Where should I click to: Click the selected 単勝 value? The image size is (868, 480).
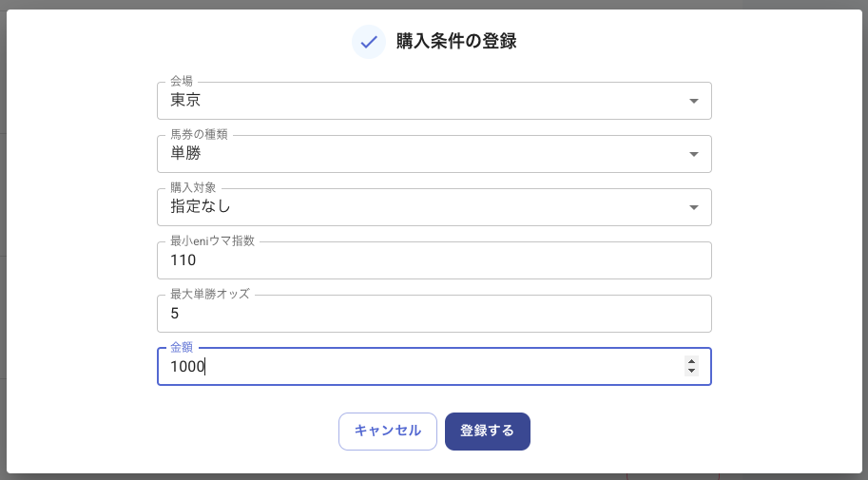tap(185, 154)
